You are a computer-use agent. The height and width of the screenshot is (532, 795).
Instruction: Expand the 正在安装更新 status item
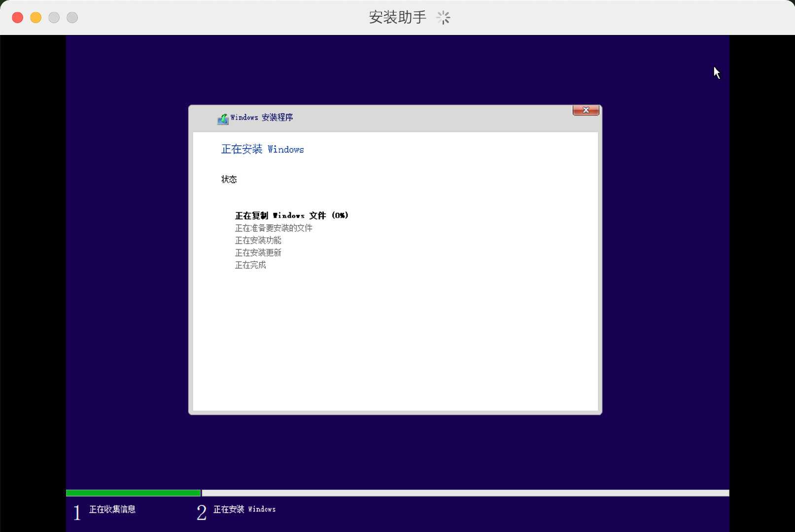[259, 253]
